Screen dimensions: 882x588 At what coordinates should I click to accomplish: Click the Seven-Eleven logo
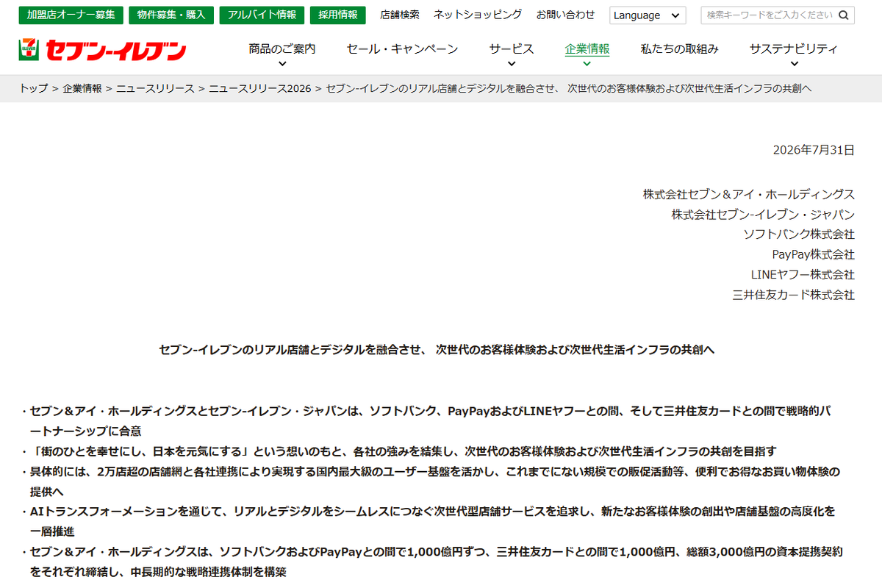[x=102, y=50]
